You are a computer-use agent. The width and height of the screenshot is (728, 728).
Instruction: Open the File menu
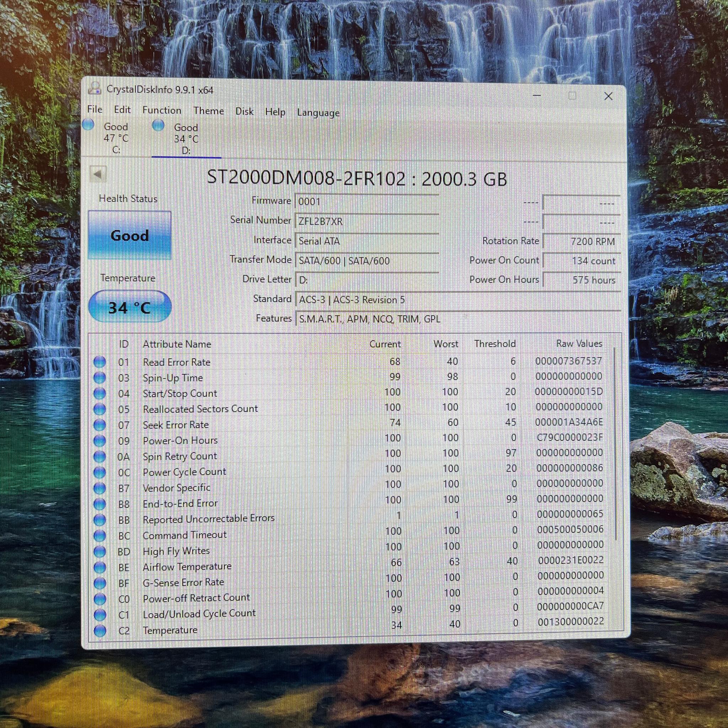95,109
